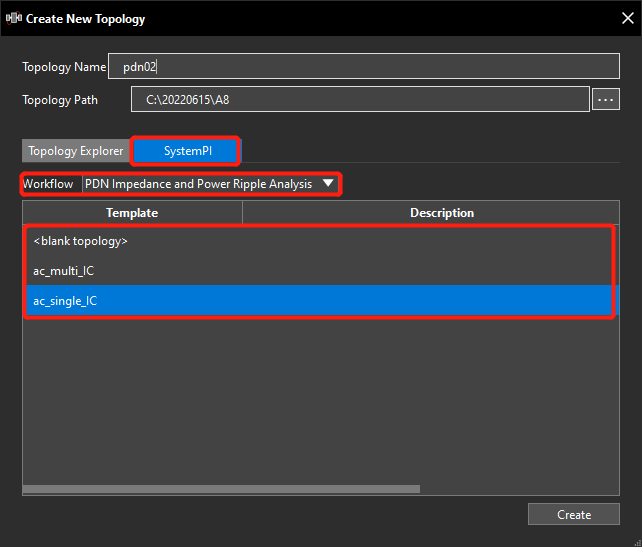Screen dimensions: 642x547
Task: Switch to the Topology Explorer tab
Action: pyautogui.click(x=76, y=151)
